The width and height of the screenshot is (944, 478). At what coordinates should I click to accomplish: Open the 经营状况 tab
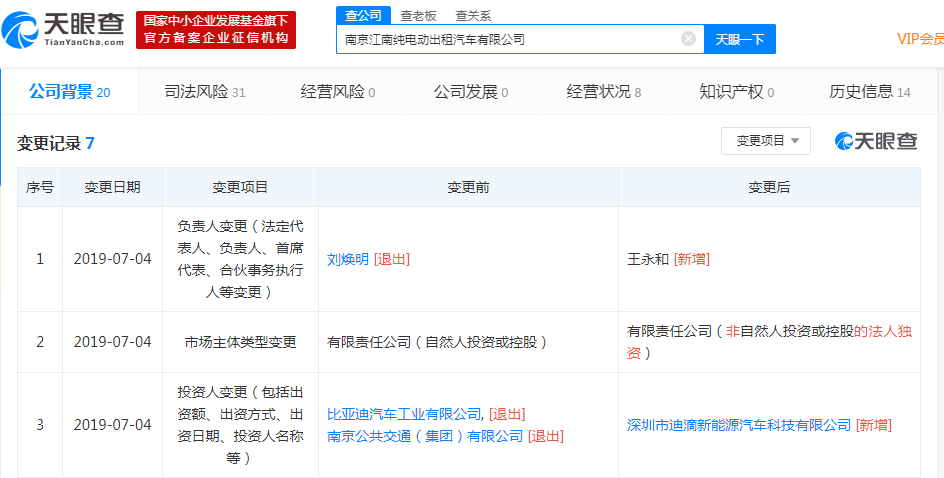coord(604,92)
